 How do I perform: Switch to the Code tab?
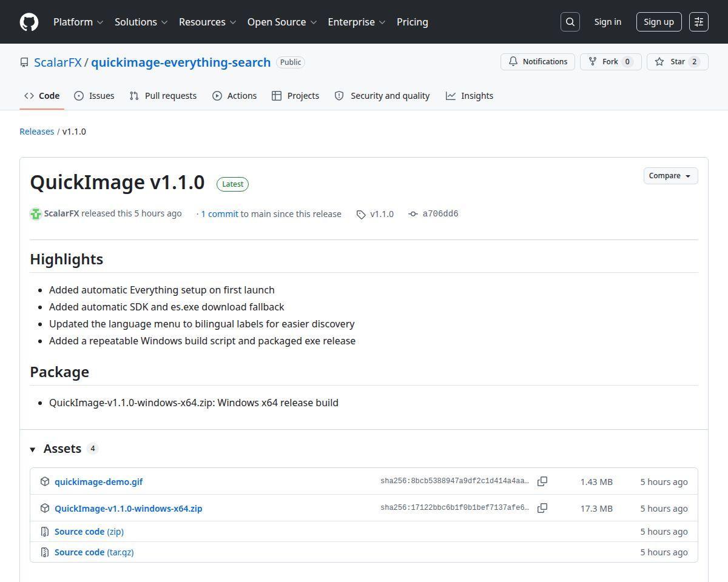(42, 96)
